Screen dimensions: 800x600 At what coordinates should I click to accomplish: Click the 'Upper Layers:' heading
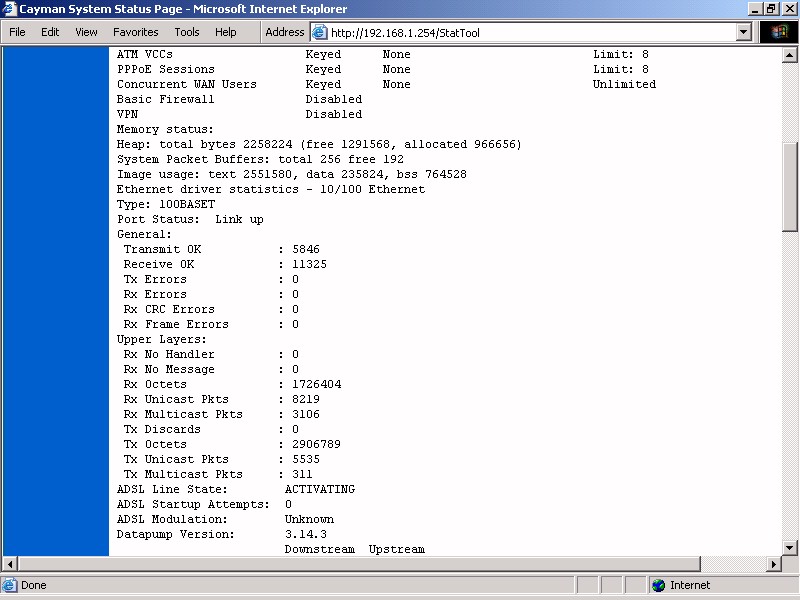[x=162, y=339]
